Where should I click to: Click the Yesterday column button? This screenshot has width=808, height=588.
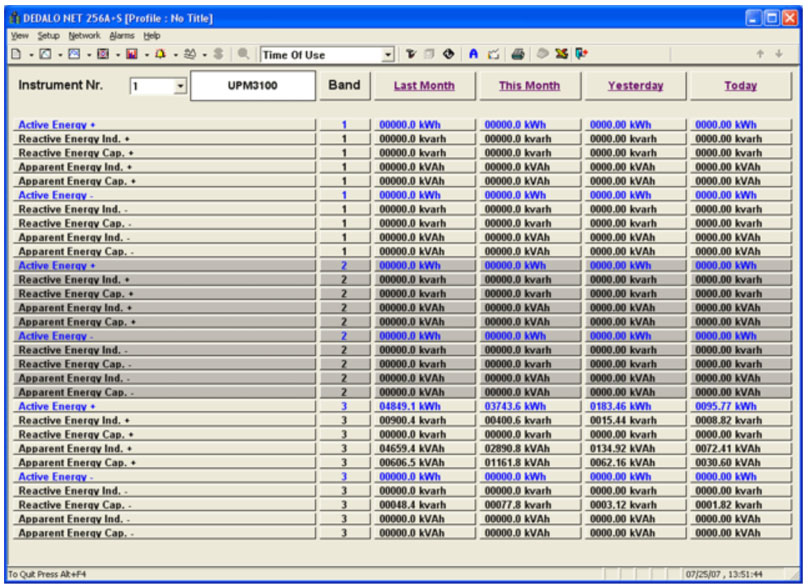[x=635, y=86]
